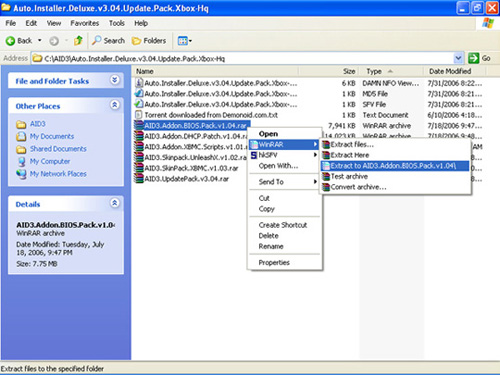
Task: Select AID3.UpdatePack.v3.04.rar archive icon
Action: click(x=139, y=179)
